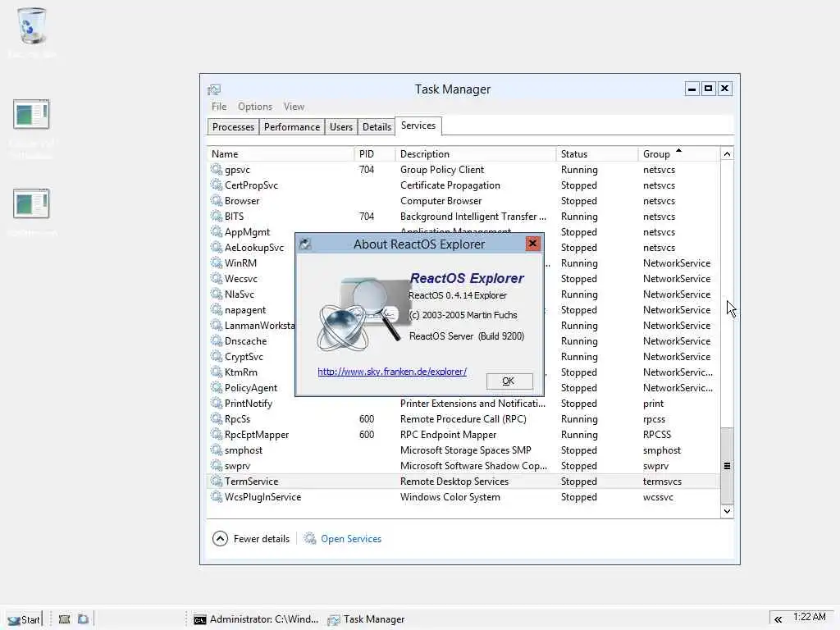Open the middle desktop shortcut icon
This screenshot has height=630, width=840.
pos(32,114)
